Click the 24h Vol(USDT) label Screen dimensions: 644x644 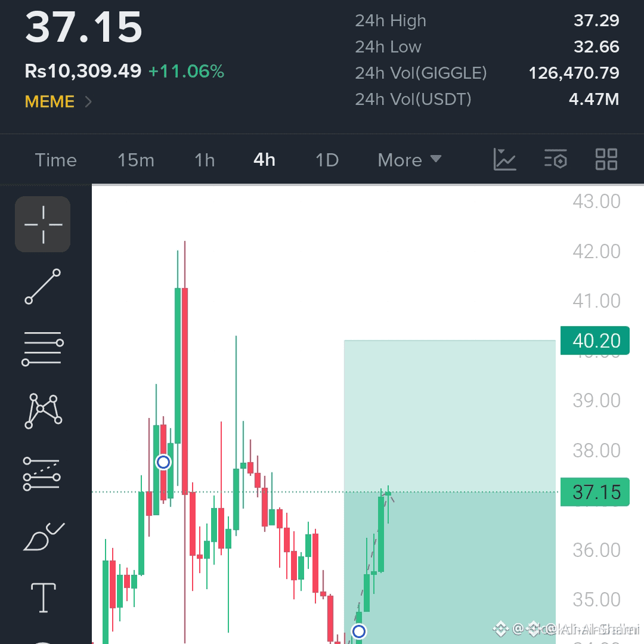[413, 99]
